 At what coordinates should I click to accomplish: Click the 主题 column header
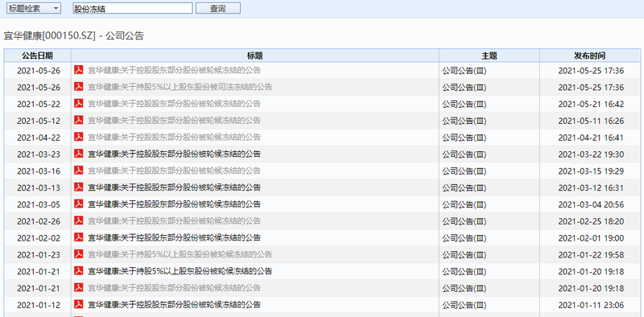click(489, 56)
